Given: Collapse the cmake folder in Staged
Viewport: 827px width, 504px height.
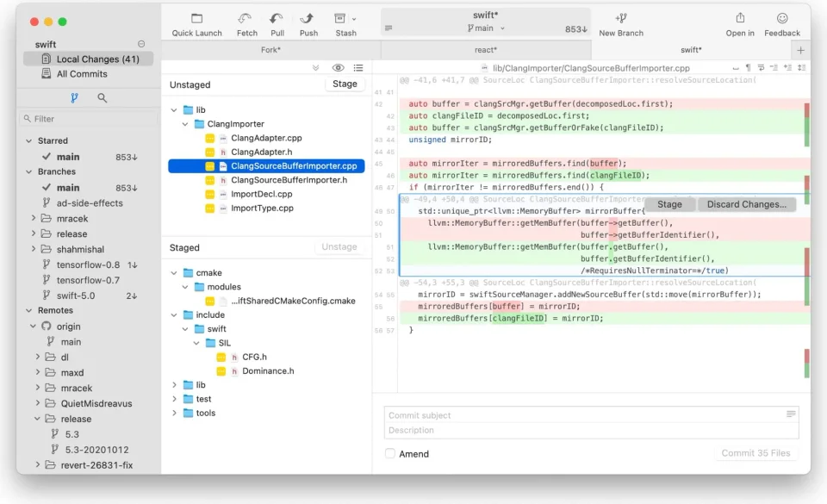Looking at the screenshot, I should [x=174, y=273].
